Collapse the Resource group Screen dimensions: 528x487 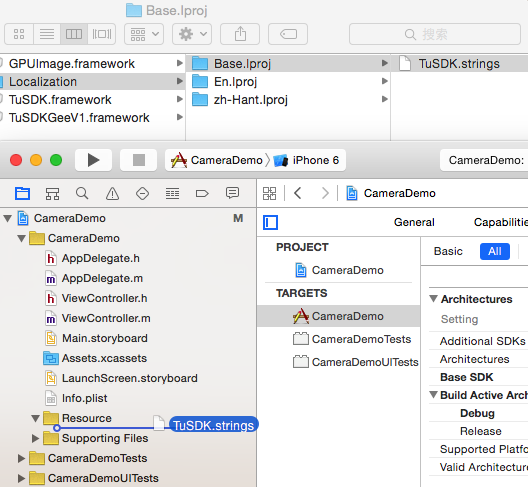[x=35, y=418]
